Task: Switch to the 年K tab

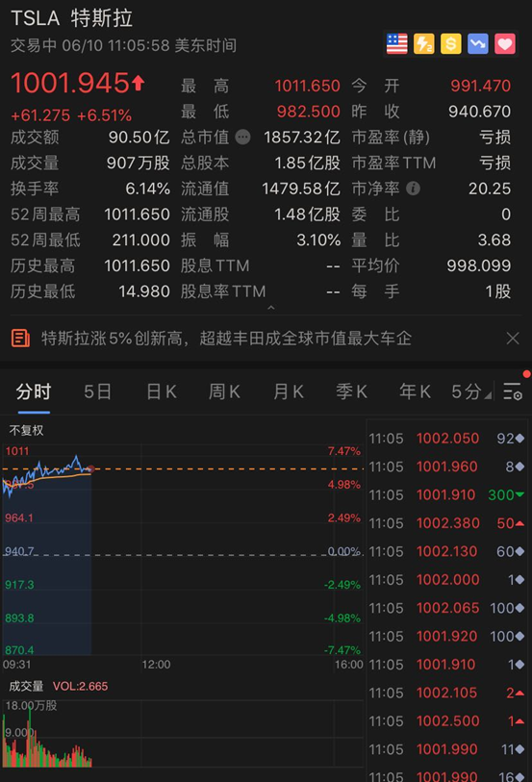Action: [x=415, y=392]
